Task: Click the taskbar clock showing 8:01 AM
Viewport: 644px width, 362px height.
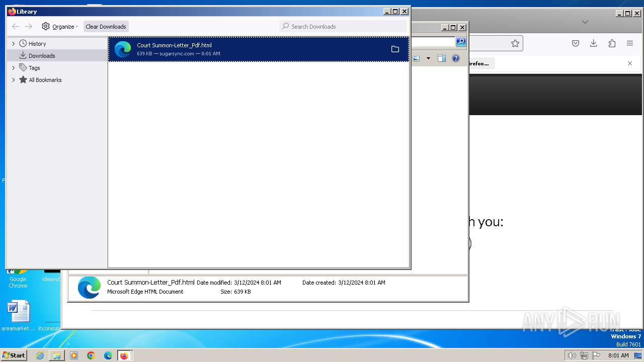Action: 618,355
